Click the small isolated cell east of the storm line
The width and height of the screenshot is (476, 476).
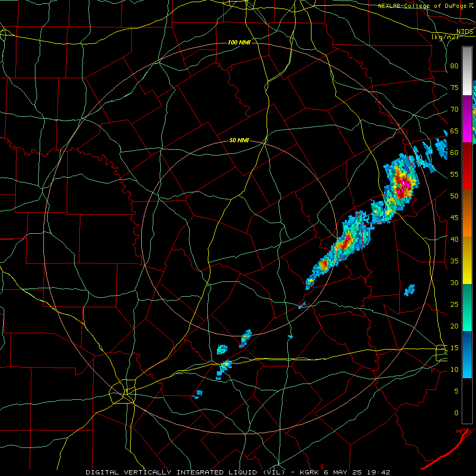click(409, 290)
